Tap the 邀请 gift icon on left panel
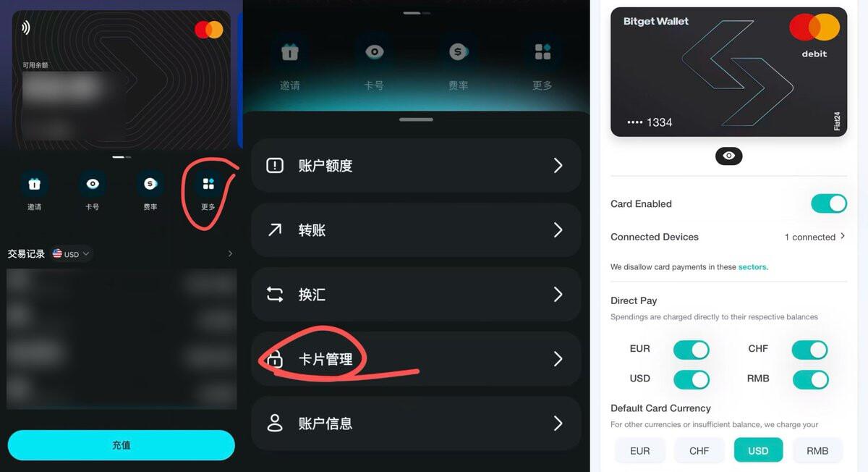The width and height of the screenshot is (868, 472). (34, 184)
